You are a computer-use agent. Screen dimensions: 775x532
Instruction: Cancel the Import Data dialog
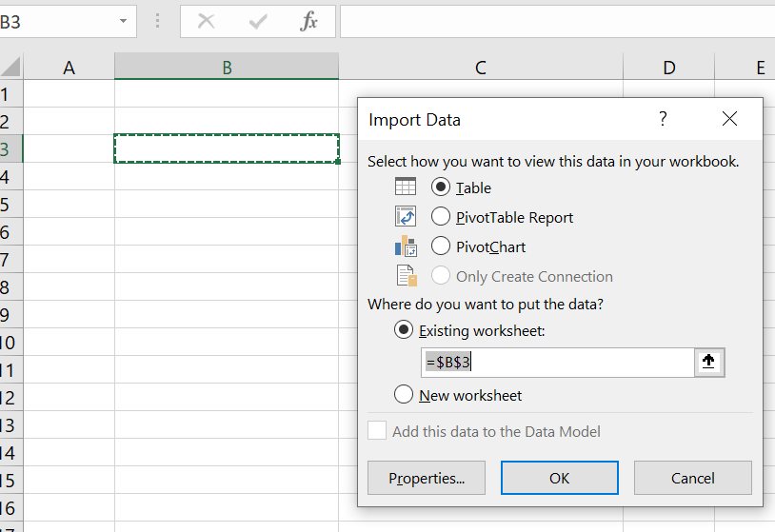click(692, 478)
